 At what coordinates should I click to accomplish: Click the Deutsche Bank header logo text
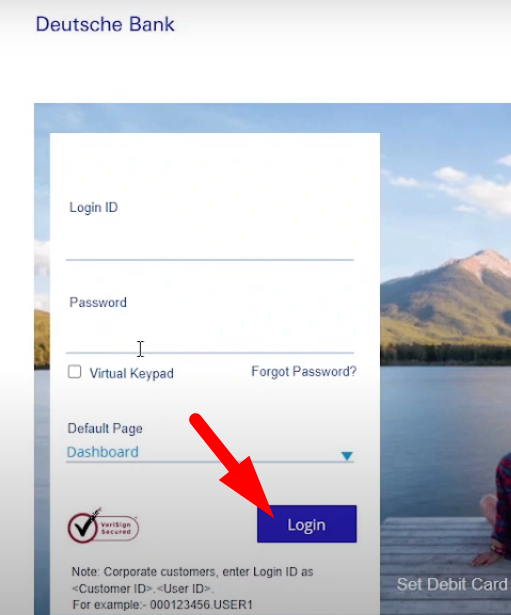coord(105,24)
